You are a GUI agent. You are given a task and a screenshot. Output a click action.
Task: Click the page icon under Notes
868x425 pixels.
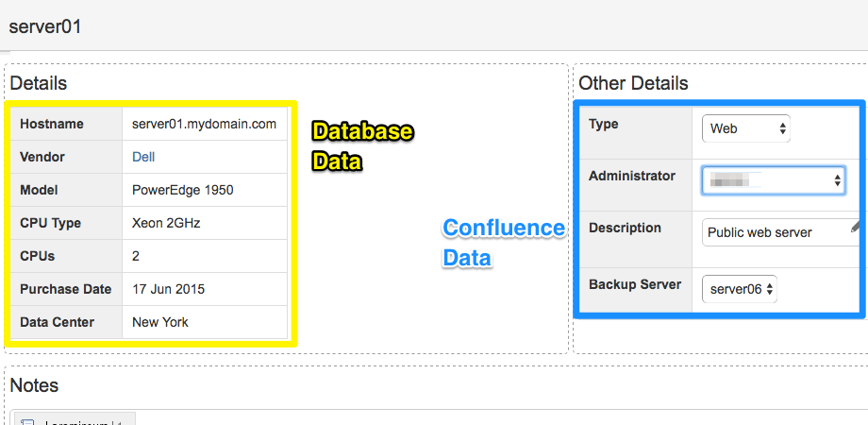[x=27, y=421]
